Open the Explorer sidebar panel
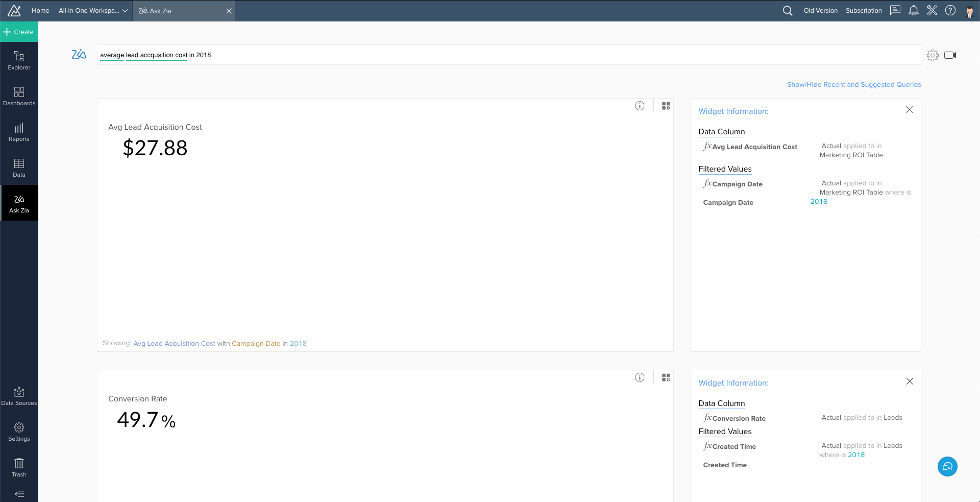 (19, 60)
